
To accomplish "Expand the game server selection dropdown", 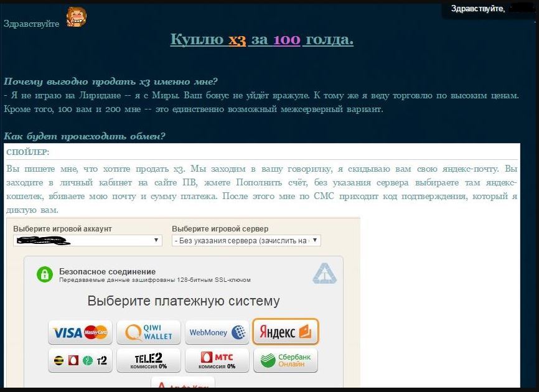I will click(x=246, y=240).
